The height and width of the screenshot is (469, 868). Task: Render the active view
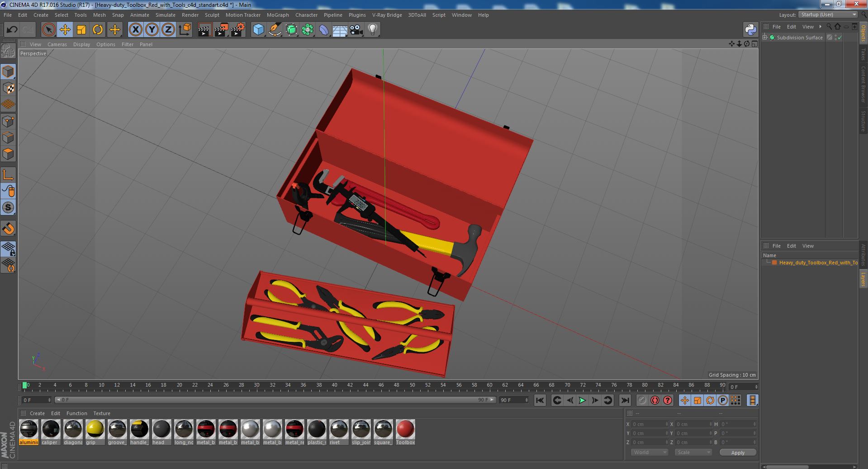[204, 30]
